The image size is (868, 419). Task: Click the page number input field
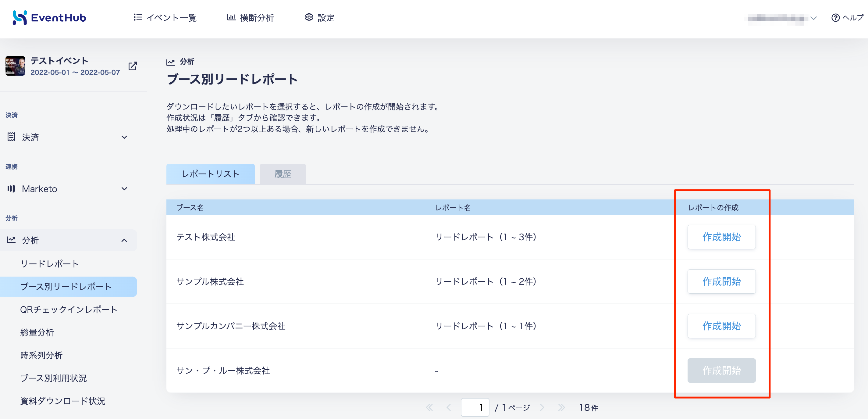(475, 407)
